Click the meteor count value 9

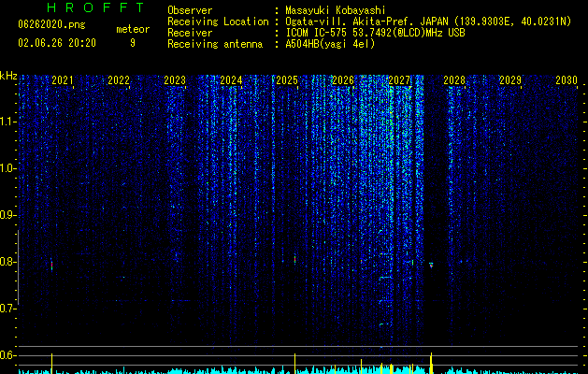133,43
